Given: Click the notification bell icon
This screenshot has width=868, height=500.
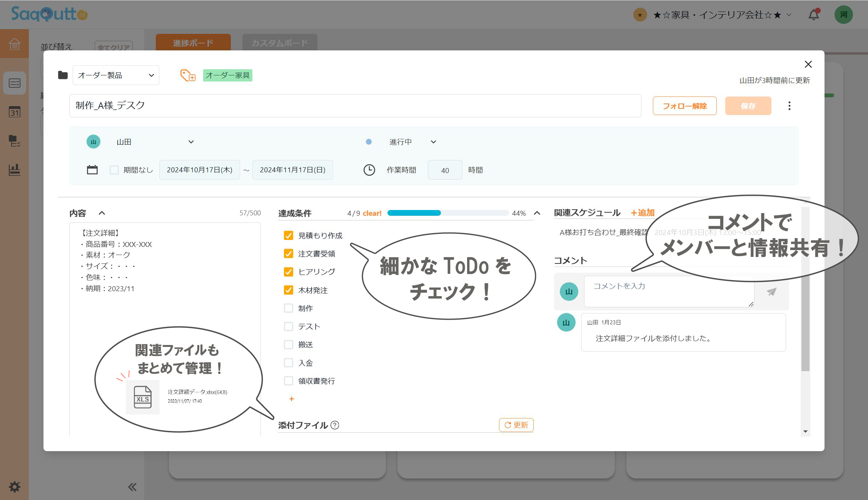Looking at the screenshot, I should point(813,15).
